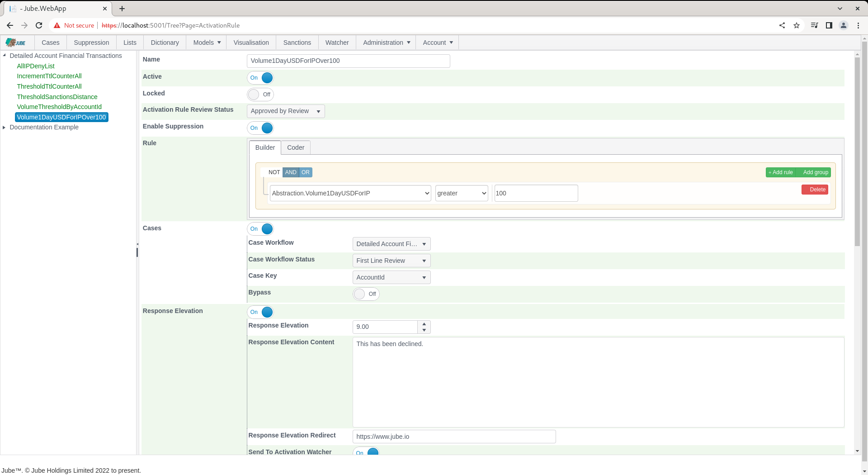The width and height of the screenshot is (868, 475).
Task: Click into Response Elevation Content textarea
Action: click(x=598, y=382)
